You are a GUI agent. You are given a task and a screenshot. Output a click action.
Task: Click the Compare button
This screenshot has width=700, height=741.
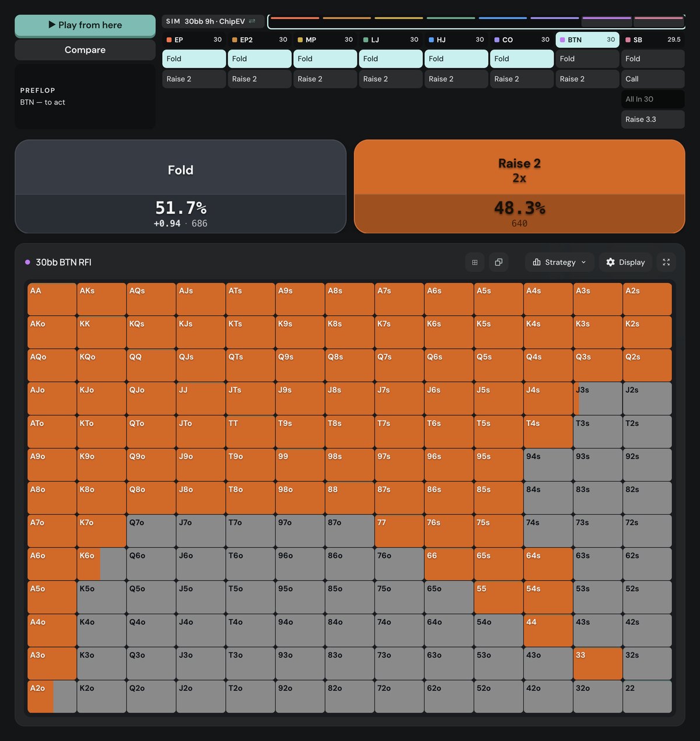(85, 50)
